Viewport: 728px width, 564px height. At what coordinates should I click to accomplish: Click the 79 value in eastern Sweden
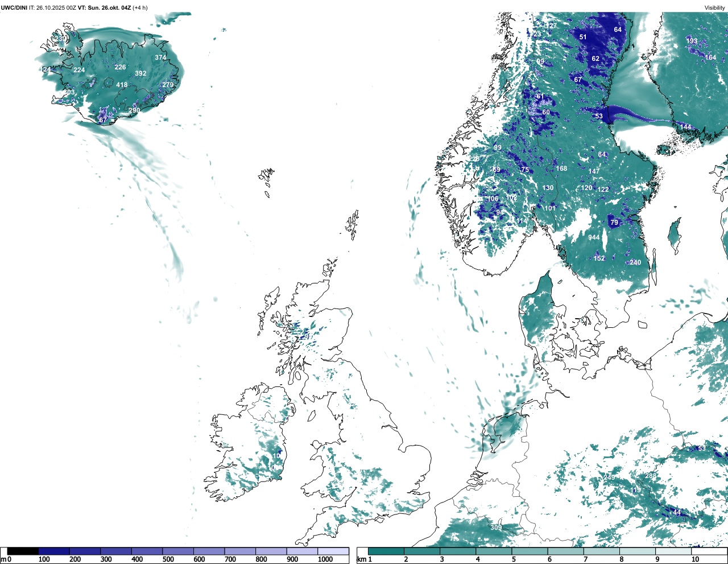point(614,223)
